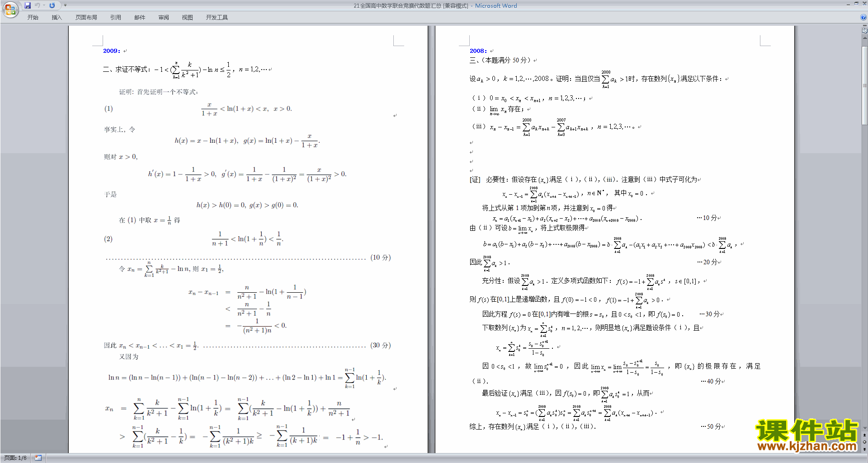The image size is (868, 463).
Task: Open Select Browse Object button
Action: tap(865, 442)
